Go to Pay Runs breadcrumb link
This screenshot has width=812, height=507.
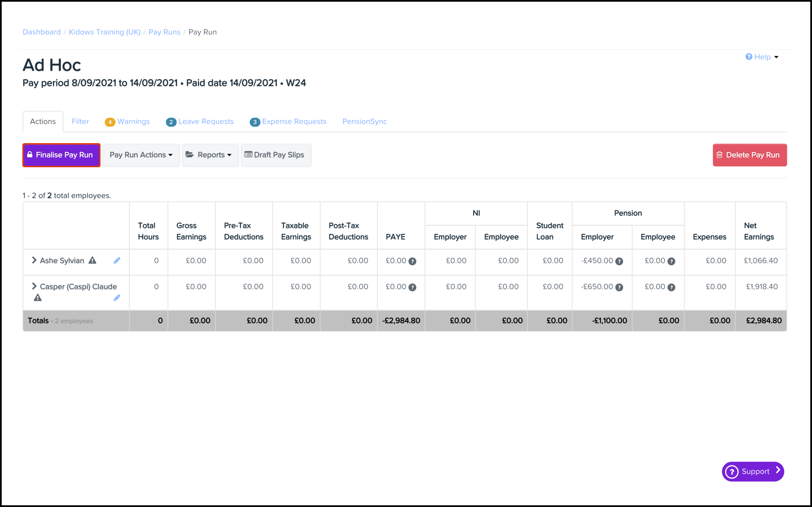point(164,32)
